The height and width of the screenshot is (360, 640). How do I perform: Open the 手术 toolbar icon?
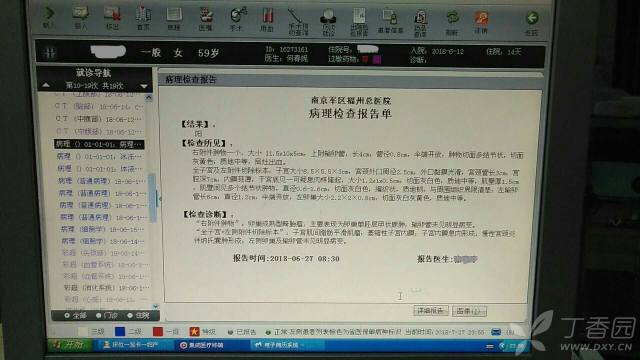(x=237, y=19)
